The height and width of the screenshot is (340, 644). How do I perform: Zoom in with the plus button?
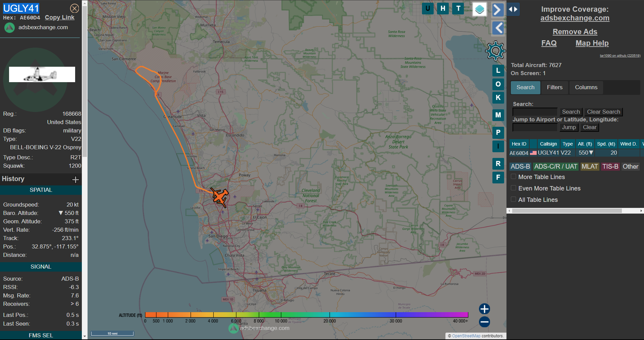click(x=484, y=309)
